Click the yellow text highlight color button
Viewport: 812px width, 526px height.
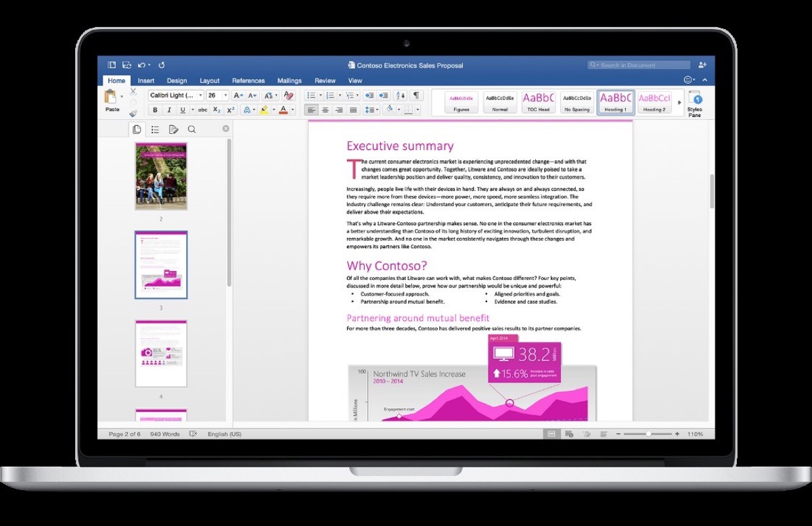point(264,110)
